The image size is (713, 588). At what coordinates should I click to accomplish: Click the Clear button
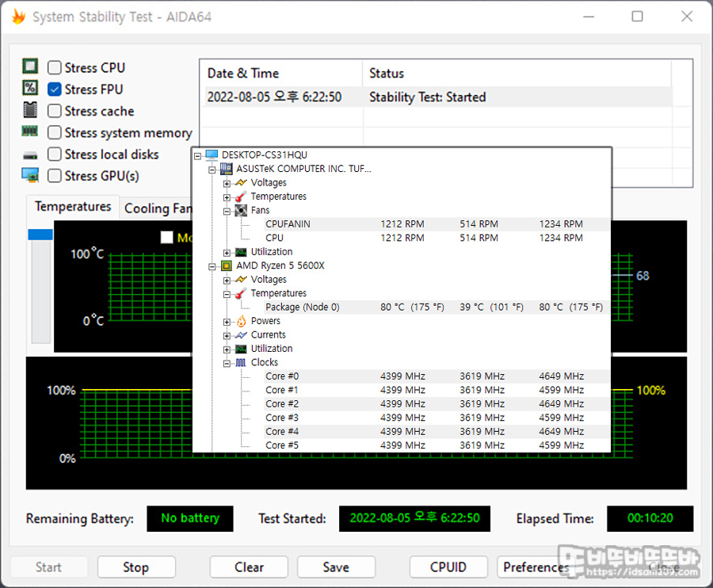[x=249, y=567]
